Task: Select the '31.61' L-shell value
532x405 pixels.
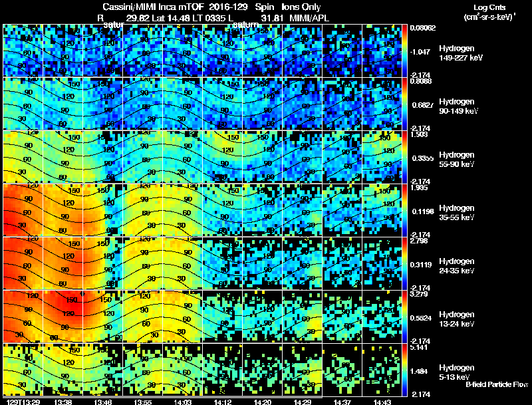Action: (x=272, y=18)
